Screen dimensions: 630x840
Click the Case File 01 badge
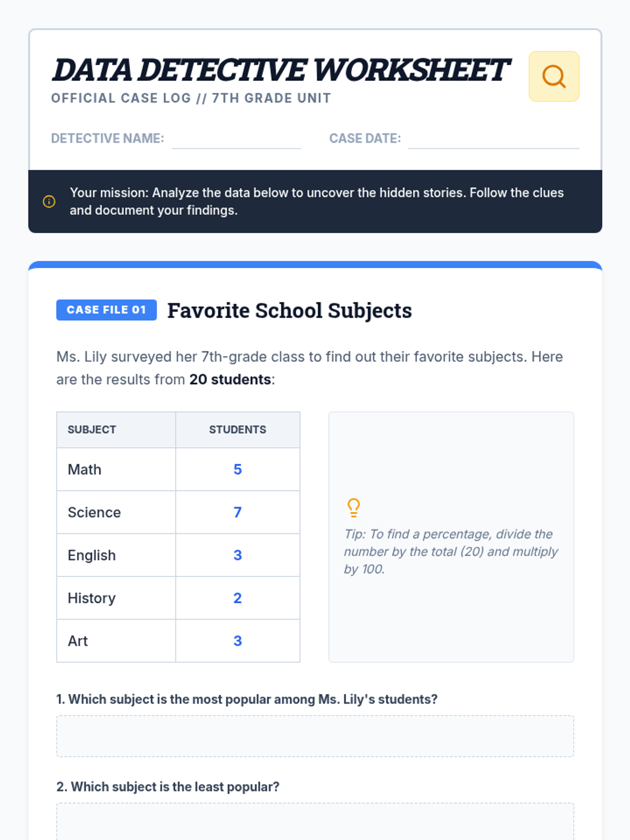[107, 310]
